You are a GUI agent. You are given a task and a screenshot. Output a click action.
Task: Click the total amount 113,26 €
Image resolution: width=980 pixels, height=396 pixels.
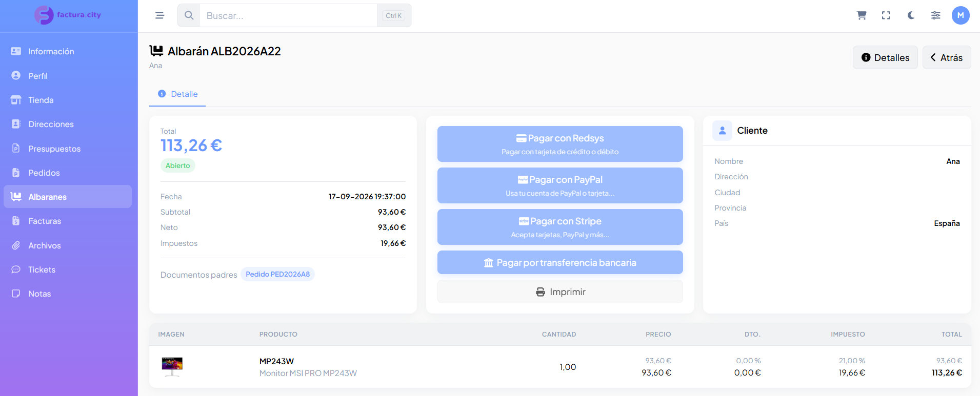click(191, 145)
